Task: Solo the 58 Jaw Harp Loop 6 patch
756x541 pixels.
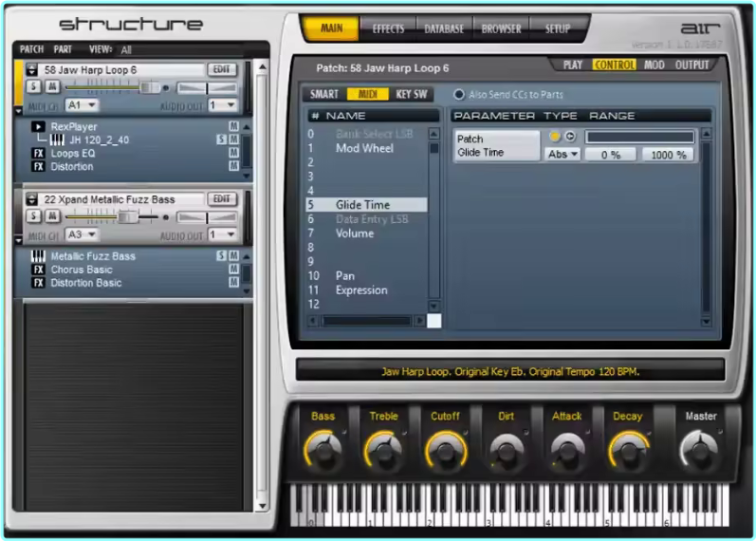Action: click(x=33, y=86)
